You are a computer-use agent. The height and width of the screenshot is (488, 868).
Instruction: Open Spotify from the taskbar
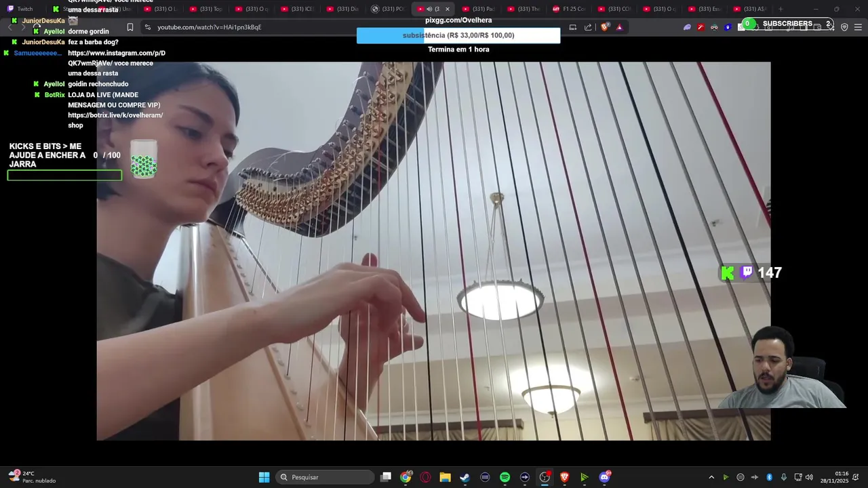coord(505,477)
